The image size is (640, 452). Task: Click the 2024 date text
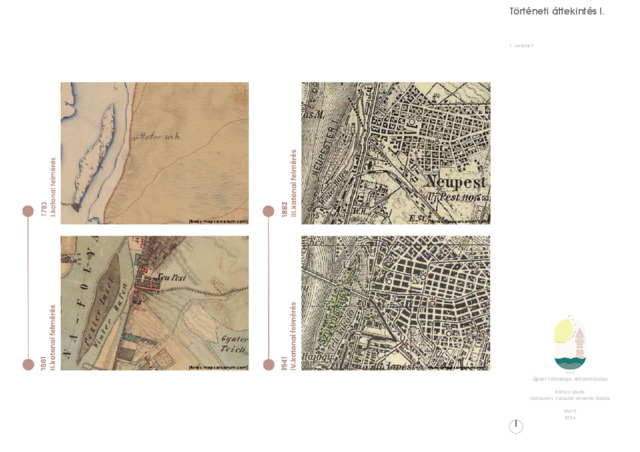pos(570,417)
